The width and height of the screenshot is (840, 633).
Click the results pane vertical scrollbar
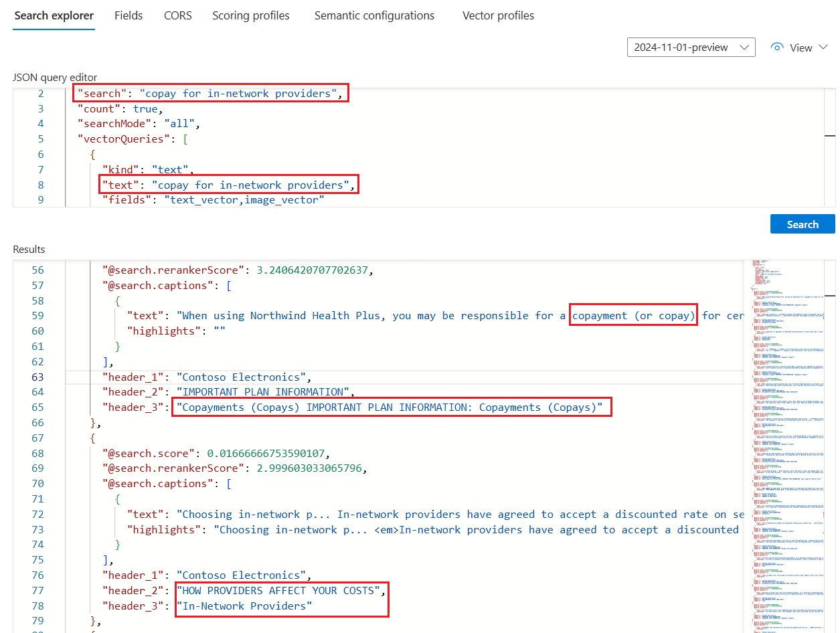(830, 446)
